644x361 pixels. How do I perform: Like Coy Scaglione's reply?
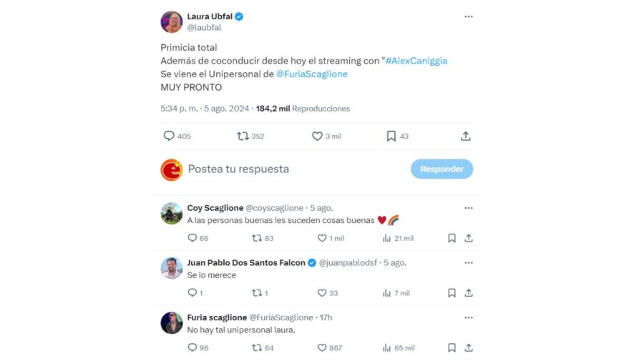tap(322, 238)
